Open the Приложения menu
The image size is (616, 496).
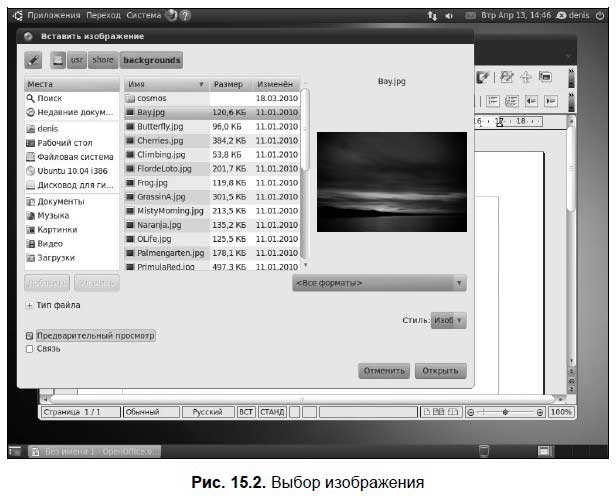[x=53, y=15]
